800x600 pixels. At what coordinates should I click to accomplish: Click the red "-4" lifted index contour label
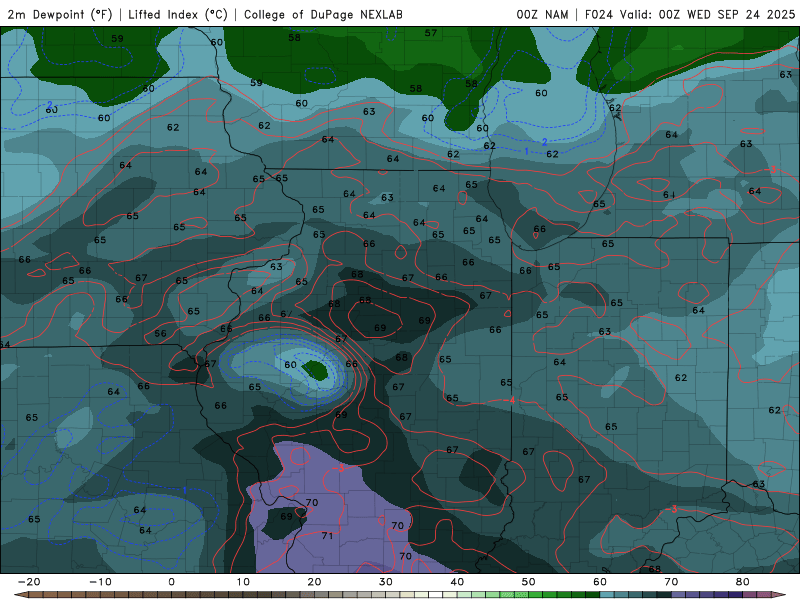(x=510, y=401)
